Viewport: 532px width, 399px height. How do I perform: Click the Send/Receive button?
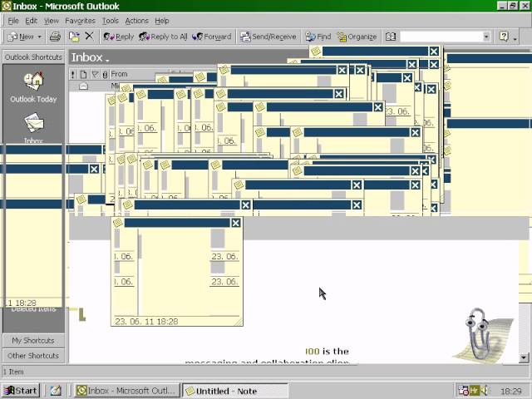[268, 37]
